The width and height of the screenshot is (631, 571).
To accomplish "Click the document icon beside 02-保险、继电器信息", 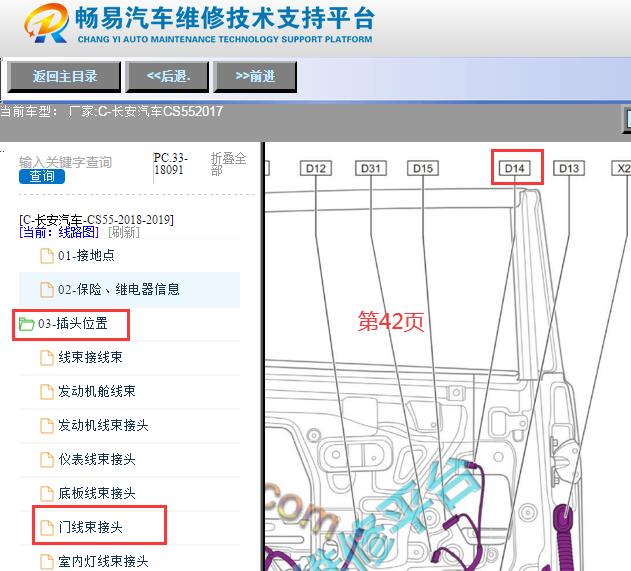I will [x=47, y=290].
